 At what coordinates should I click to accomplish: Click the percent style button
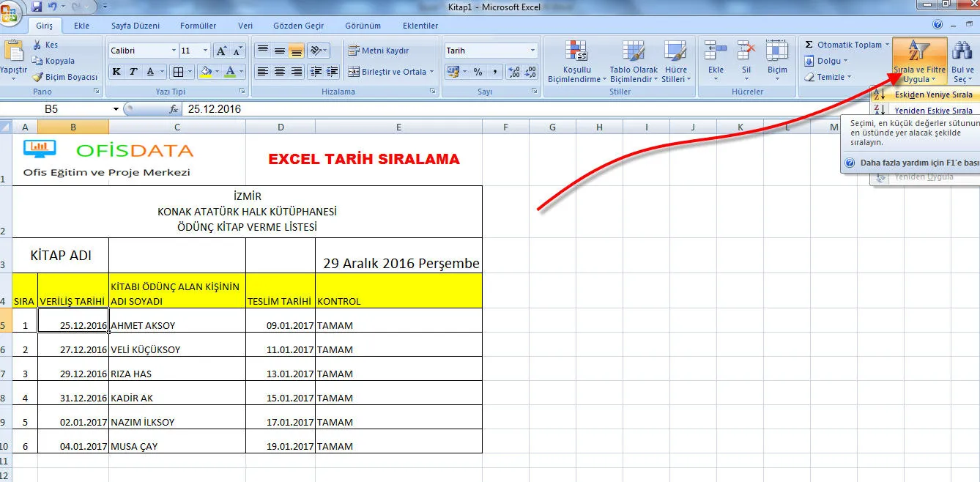pyautogui.click(x=478, y=72)
